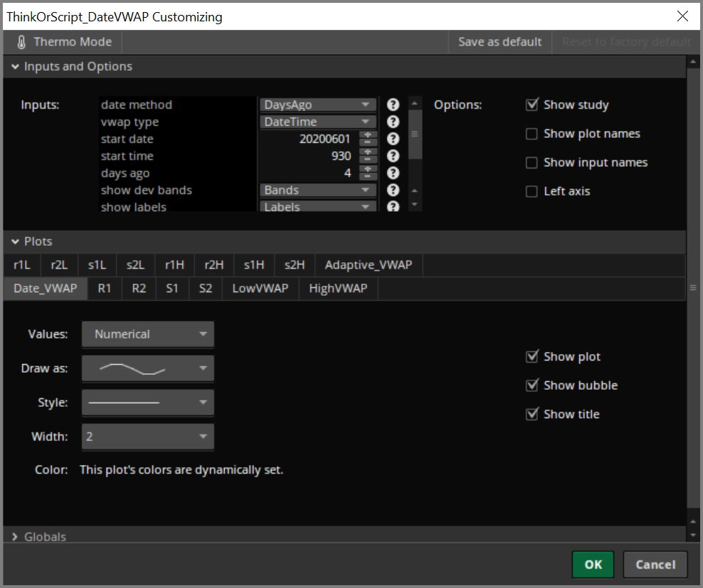Select the s1L plot tab
Image resolution: width=703 pixels, height=588 pixels.
click(97, 265)
